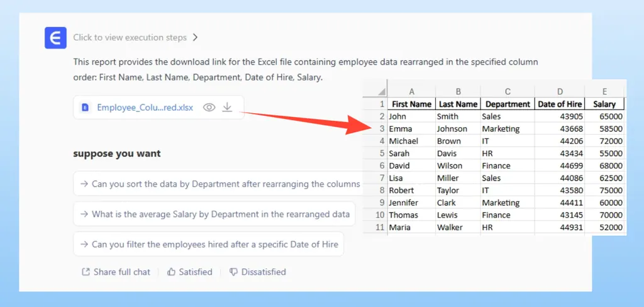Image resolution: width=644 pixels, height=307 pixels.
Task: Open Click to view execution steps
Action: [130, 38]
